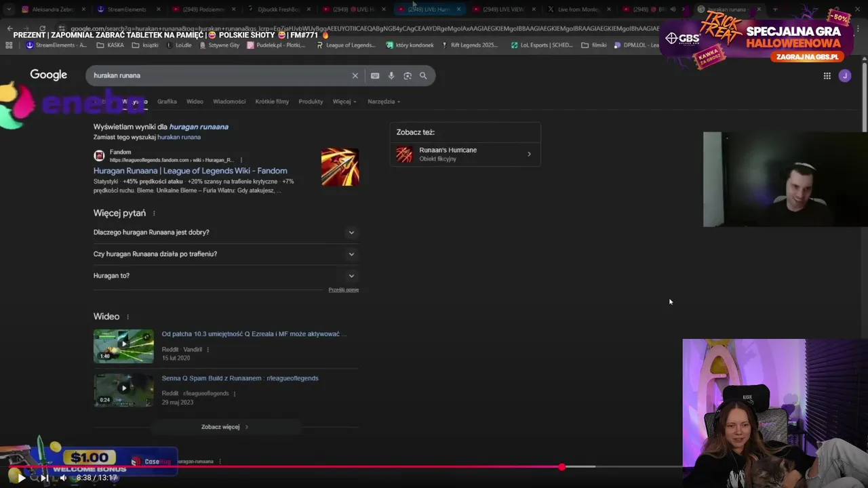Switch to the Wiadomości results tab

coord(229,102)
